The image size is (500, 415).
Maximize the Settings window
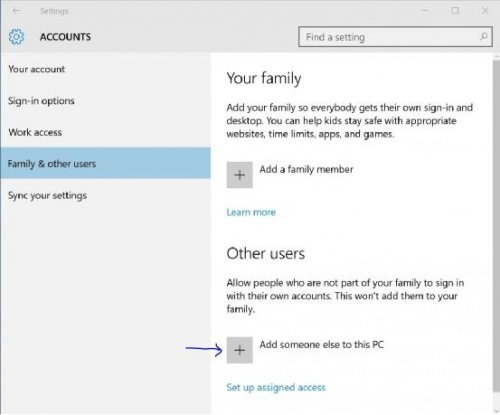coord(455,11)
